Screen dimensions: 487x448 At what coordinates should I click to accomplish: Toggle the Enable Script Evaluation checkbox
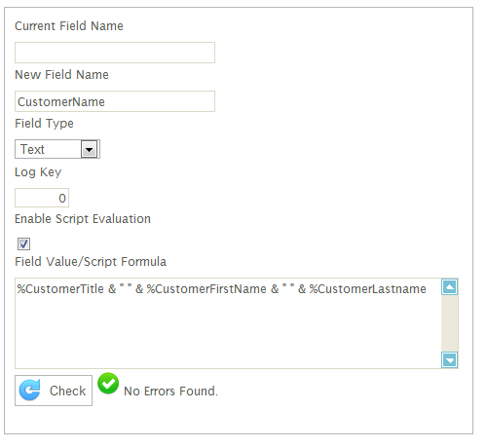23,243
